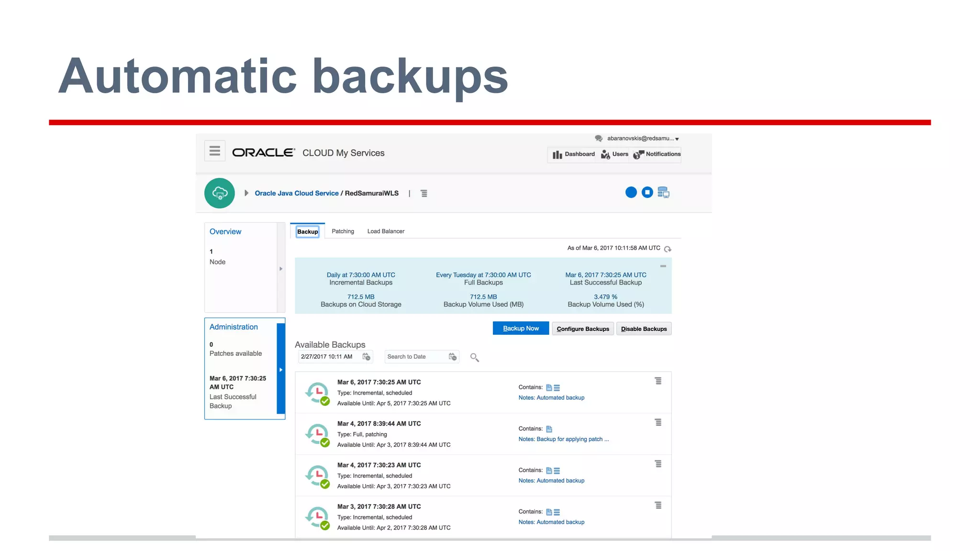Collapse the backup summary panel
The width and height of the screenshot is (980, 551).
(663, 266)
